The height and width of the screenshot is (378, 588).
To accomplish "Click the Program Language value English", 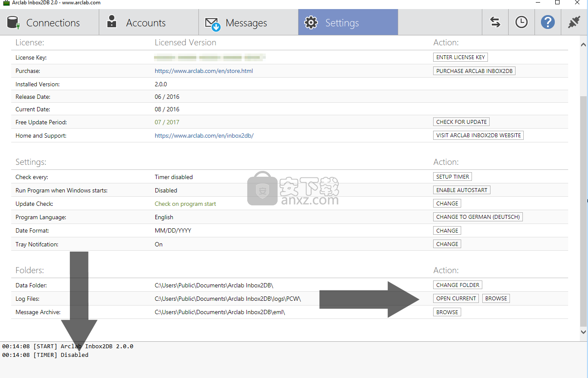I will click(164, 217).
